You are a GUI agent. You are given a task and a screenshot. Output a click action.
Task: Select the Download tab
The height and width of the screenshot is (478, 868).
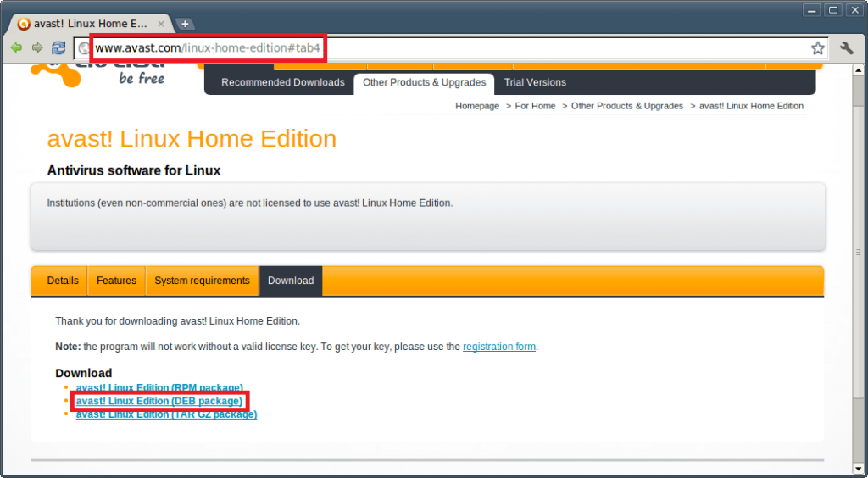(291, 281)
